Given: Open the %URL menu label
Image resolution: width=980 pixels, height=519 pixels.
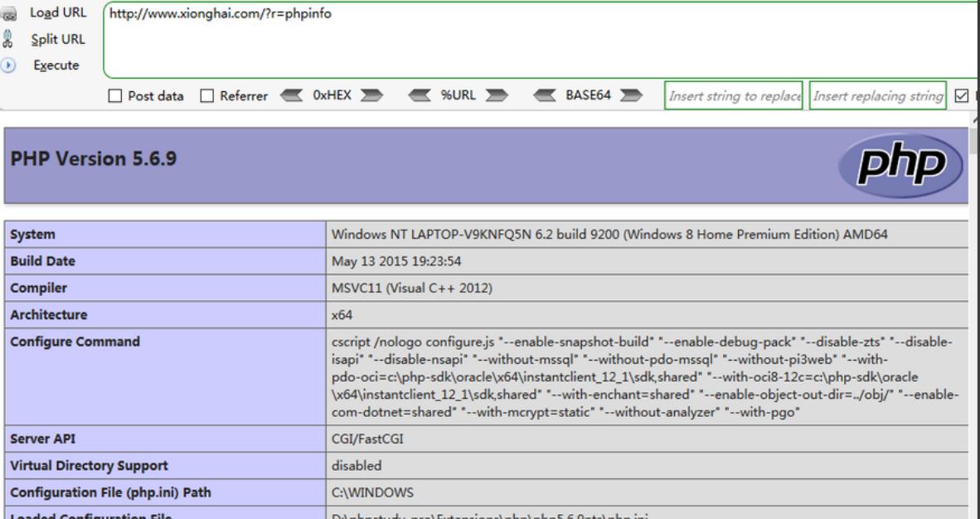Looking at the screenshot, I should point(458,95).
